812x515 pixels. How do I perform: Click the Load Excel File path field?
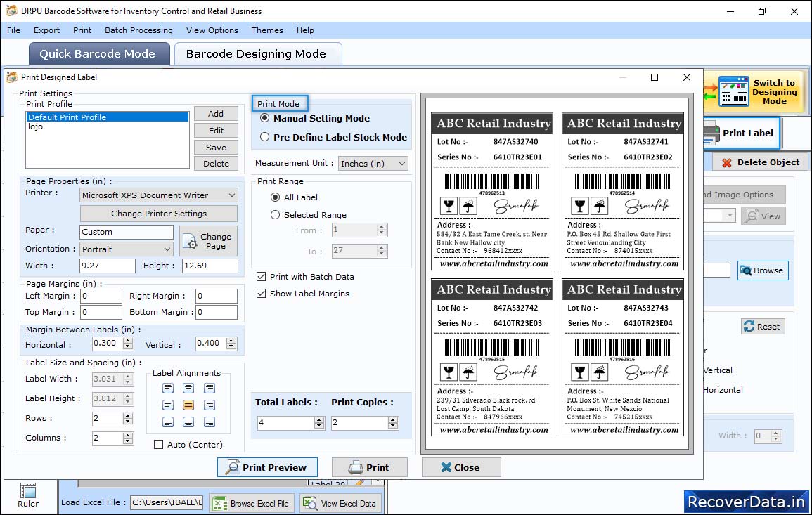[x=166, y=502]
